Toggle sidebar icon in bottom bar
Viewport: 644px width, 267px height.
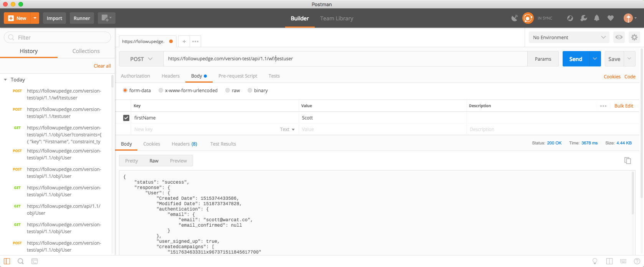(x=7, y=261)
